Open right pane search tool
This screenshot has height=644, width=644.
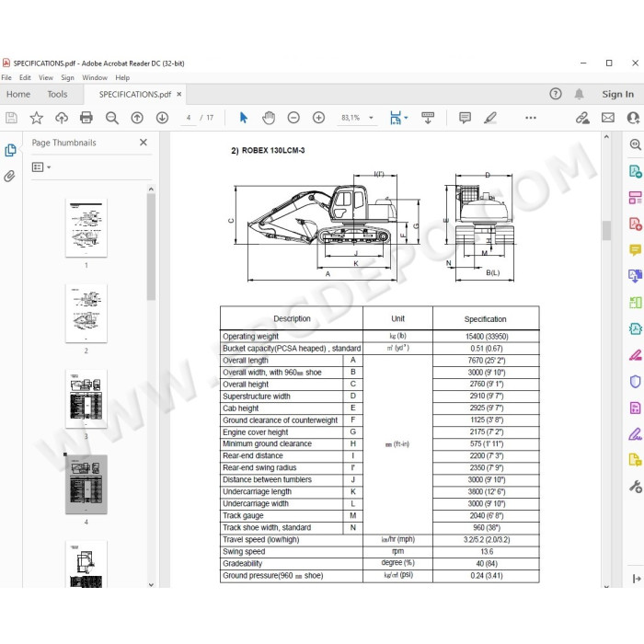(635, 144)
